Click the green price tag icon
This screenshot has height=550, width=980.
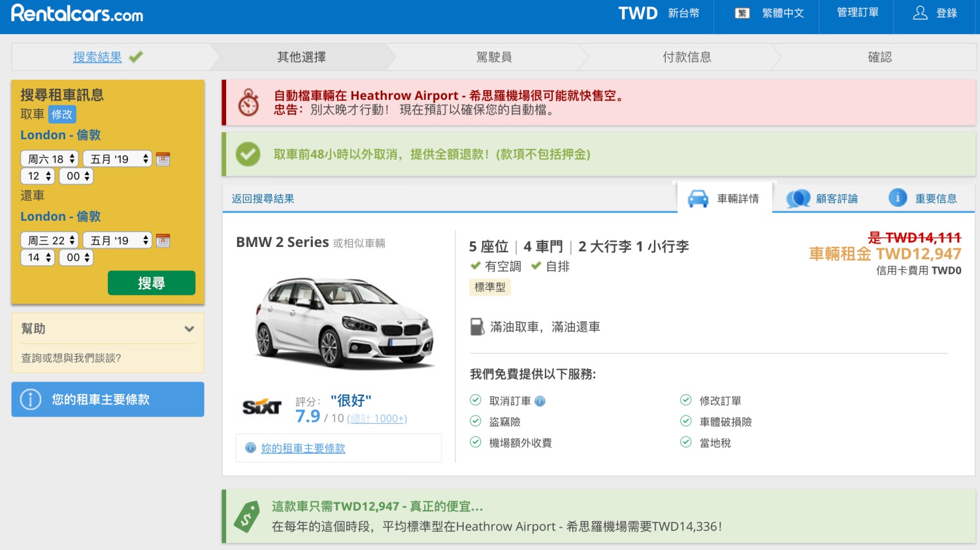pyautogui.click(x=247, y=517)
